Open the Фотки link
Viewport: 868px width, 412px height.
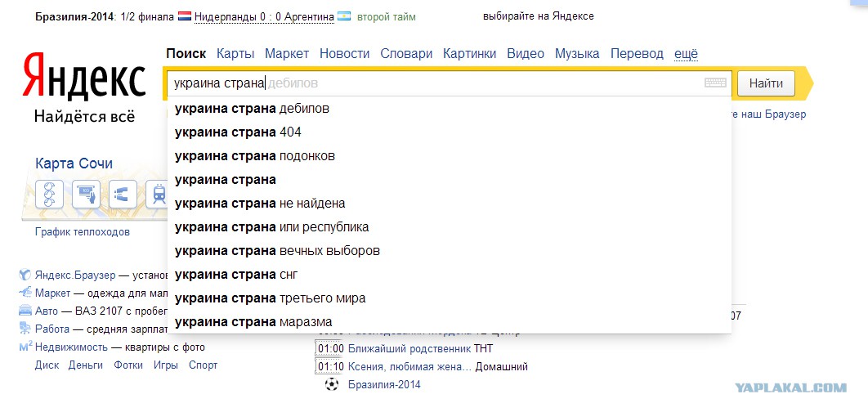coord(128,365)
